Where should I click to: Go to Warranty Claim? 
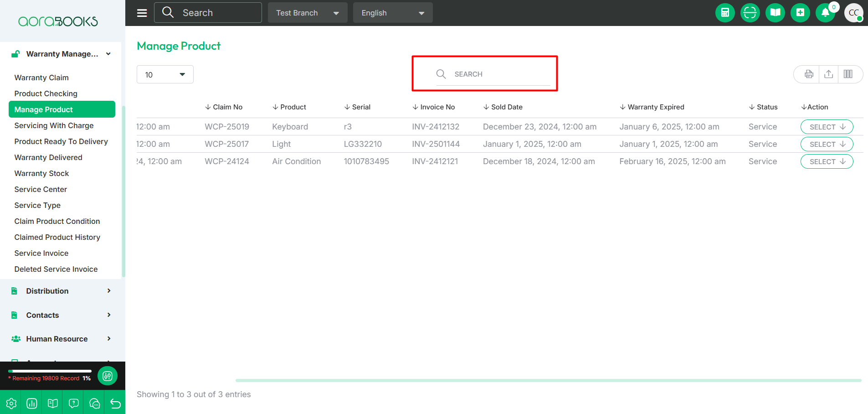pyautogui.click(x=41, y=78)
